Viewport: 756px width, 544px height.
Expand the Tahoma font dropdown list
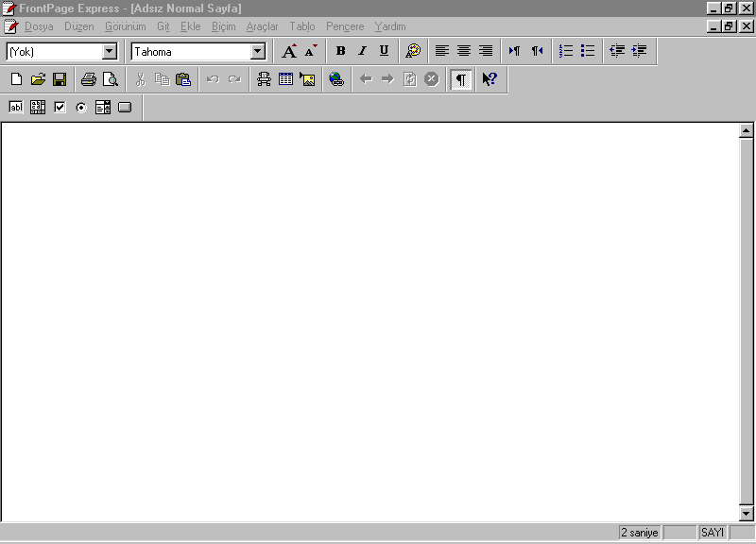click(258, 52)
